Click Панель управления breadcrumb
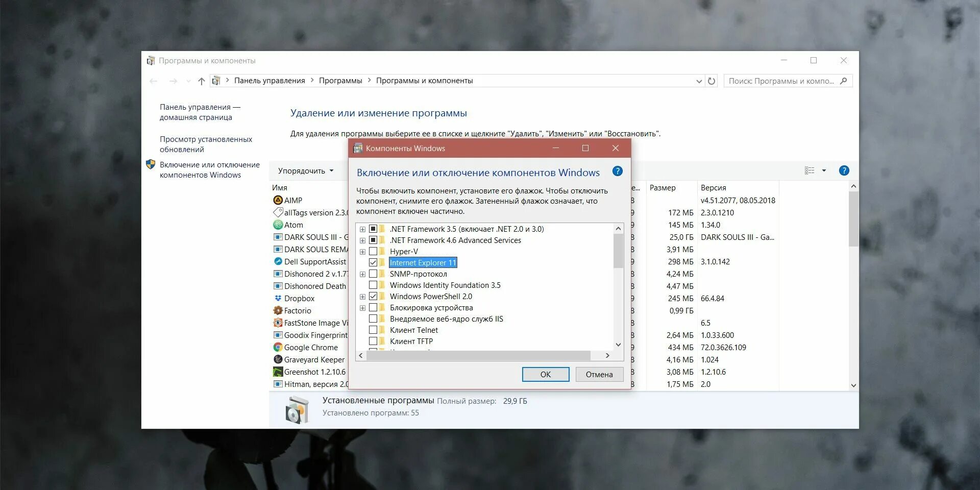980x490 pixels. (269, 81)
